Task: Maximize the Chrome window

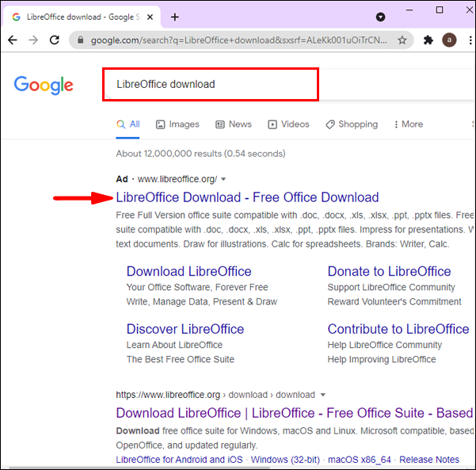Action: (x=440, y=10)
